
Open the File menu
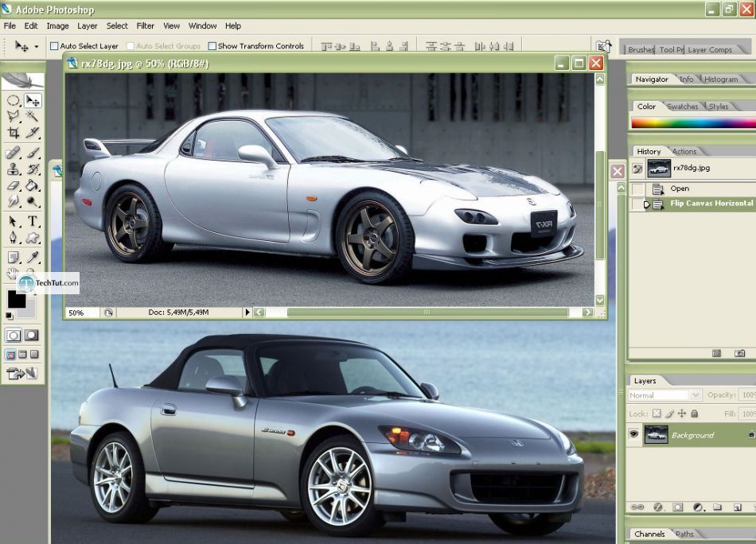[10, 26]
